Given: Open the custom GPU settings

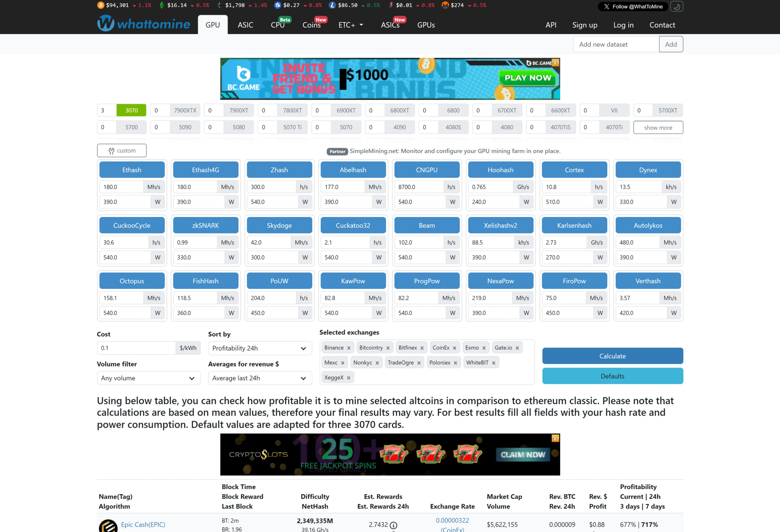Looking at the screenshot, I should [122, 151].
